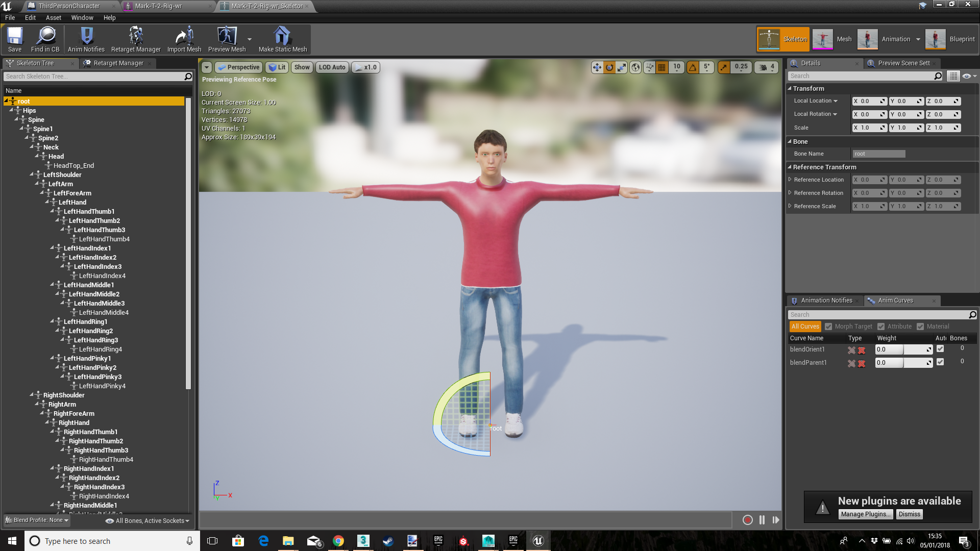Image resolution: width=980 pixels, height=551 pixels.
Task: Open the Blend Profile dropdown
Action: click(37, 520)
